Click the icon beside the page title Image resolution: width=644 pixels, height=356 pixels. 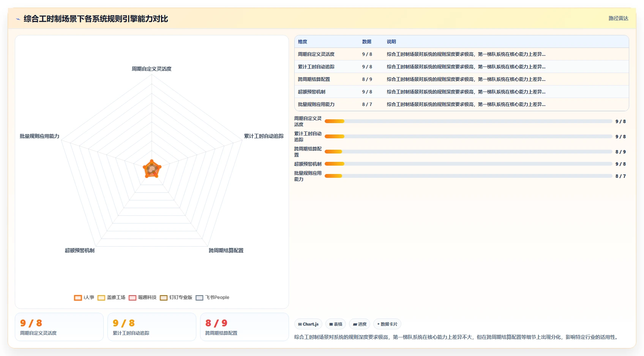18,19
